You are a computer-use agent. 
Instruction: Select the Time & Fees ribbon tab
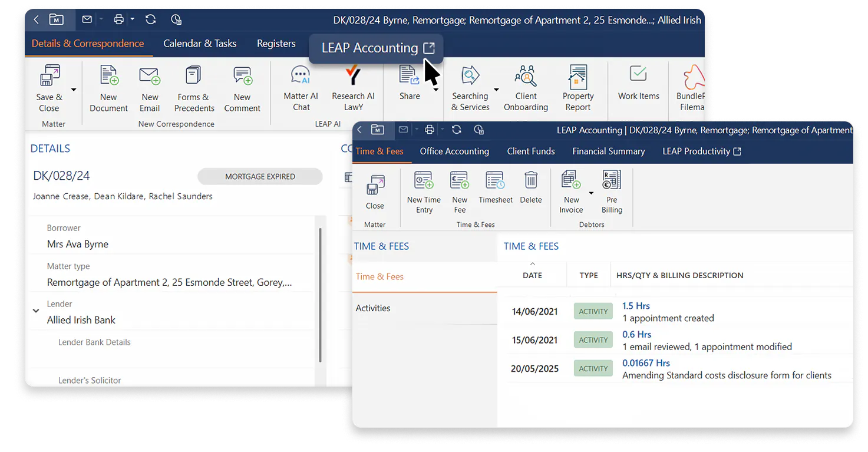[379, 151]
